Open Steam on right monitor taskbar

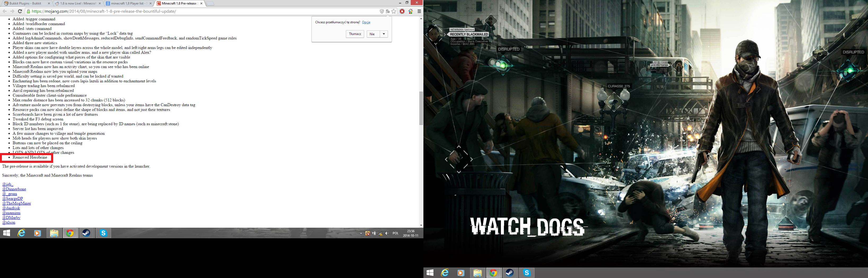[510, 273]
